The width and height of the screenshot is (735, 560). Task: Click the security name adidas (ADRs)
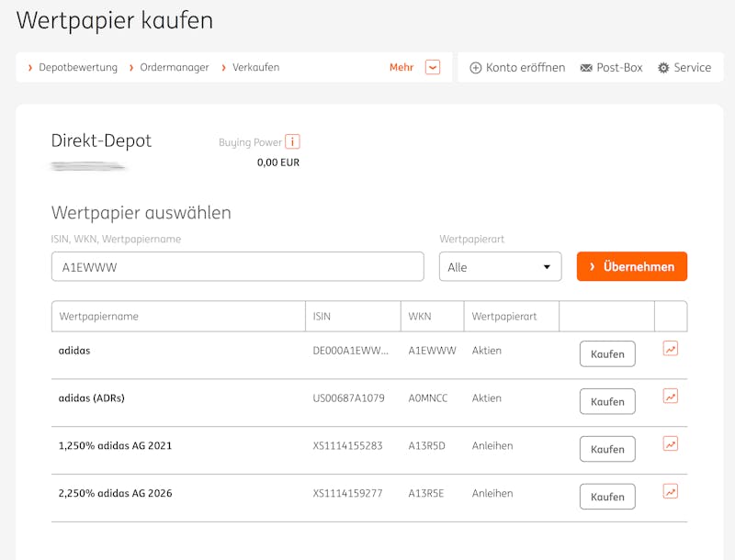click(x=91, y=398)
